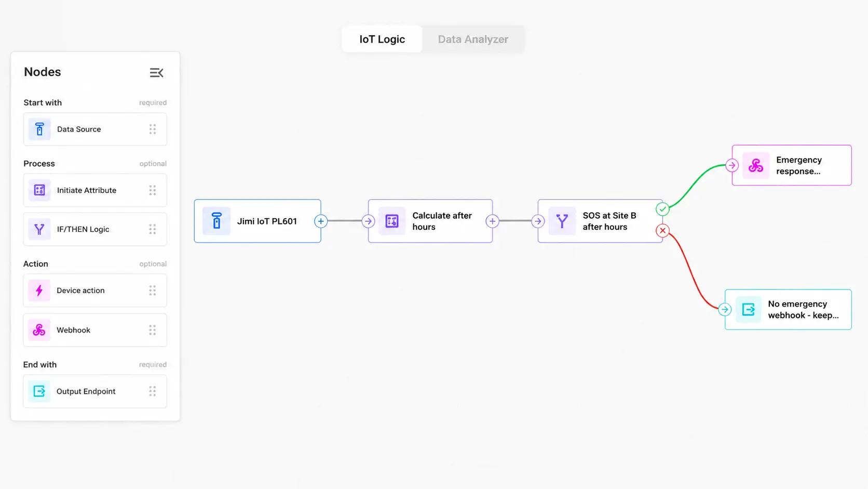
Task: Click the Output Endpoint exit icon
Action: pyautogui.click(x=39, y=391)
